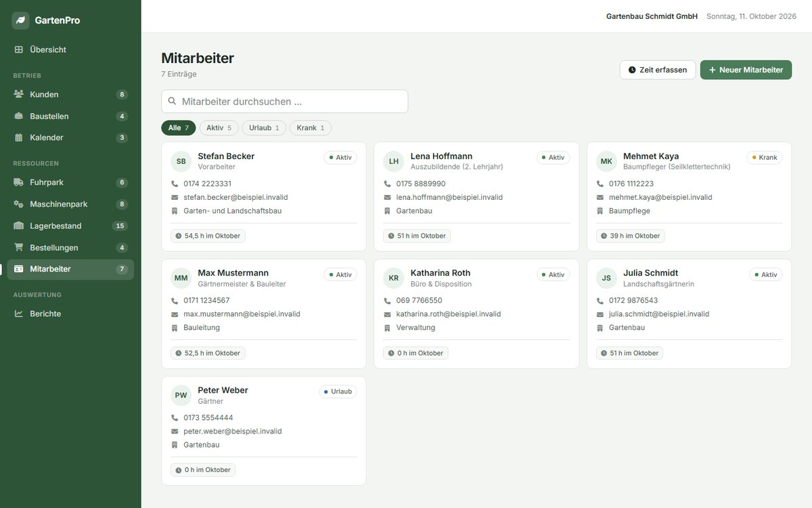Image resolution: width=812 pixels, height=508 pixels.
Task: Click the Baustellen helmet icon
Action: (x=19, y=116)
